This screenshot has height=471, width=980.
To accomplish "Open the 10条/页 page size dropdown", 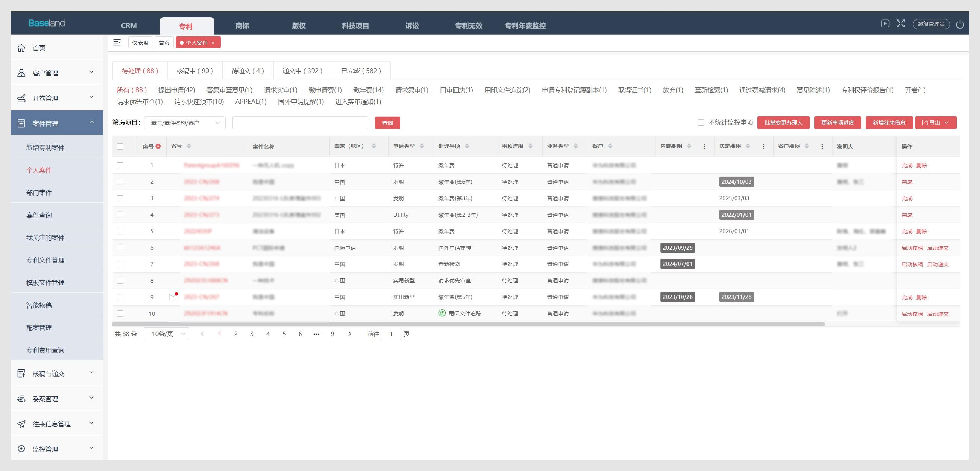I will point(166,334).
